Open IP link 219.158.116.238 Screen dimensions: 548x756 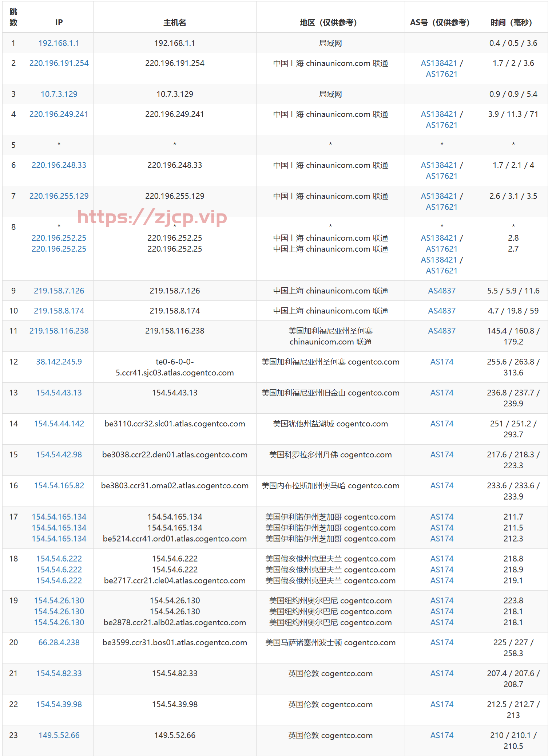point(59,331)
